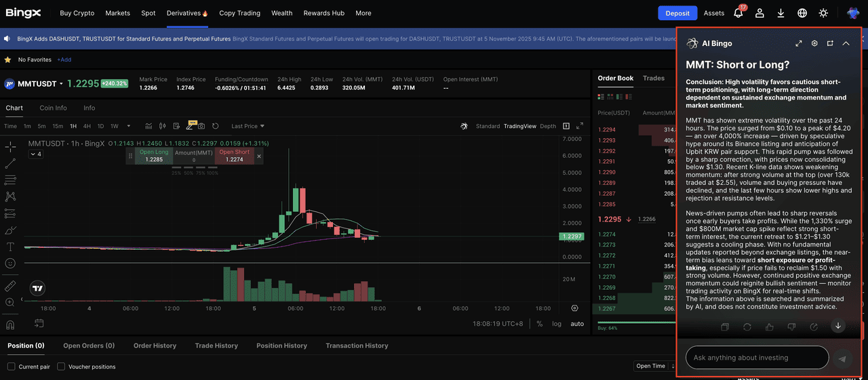Focus the Ask anything about investing field
This screenshot has width=868, height=380.
click(756, 358)
